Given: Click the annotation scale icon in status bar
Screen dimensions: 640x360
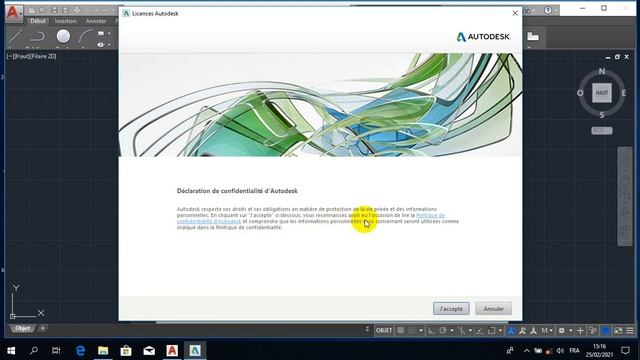Looking at the screenshot, I should pos(533,330).
